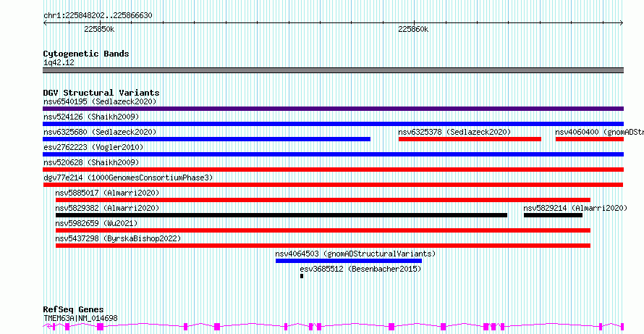Click the nsv6540195 Sedlazeck2020 purple variant bar
Viewport: 644px width, 334px height.
[x=333, y=109]
